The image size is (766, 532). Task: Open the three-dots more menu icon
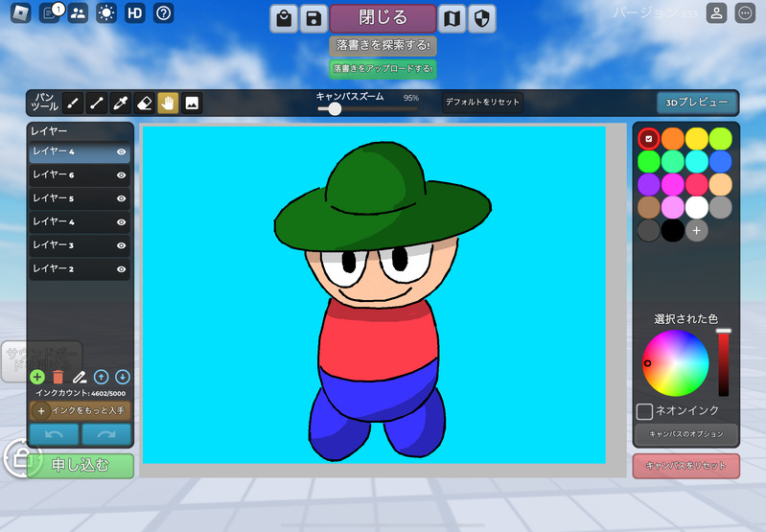745,13
